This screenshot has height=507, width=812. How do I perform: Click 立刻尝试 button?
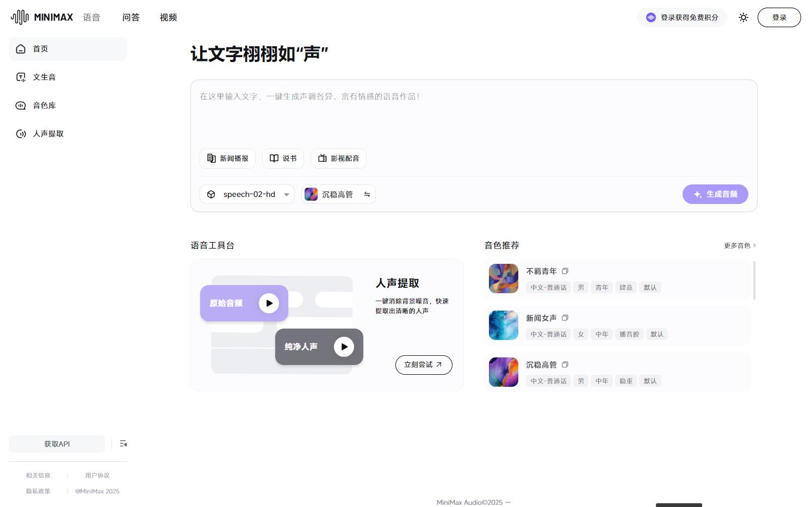pos(424,365)
